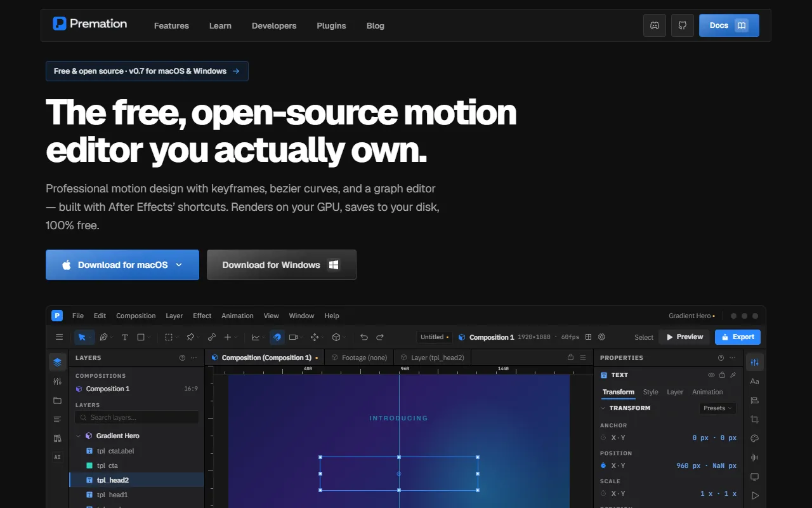The height and width of the screenshot is (508, 812).
Task: Open the Presets dropdown
Action: pyautogui.click(x=717, y=408)
